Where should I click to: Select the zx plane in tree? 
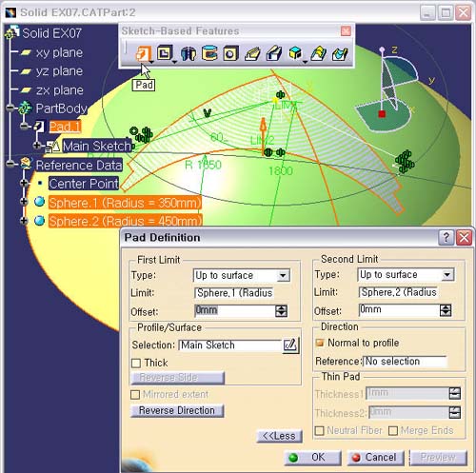pos(59,90)
